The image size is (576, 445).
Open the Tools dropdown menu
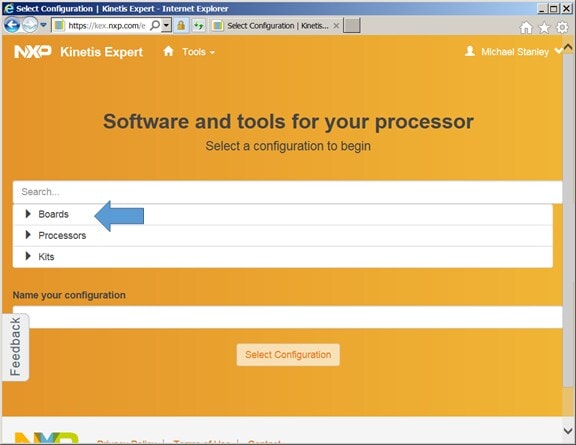coord(198,52)
